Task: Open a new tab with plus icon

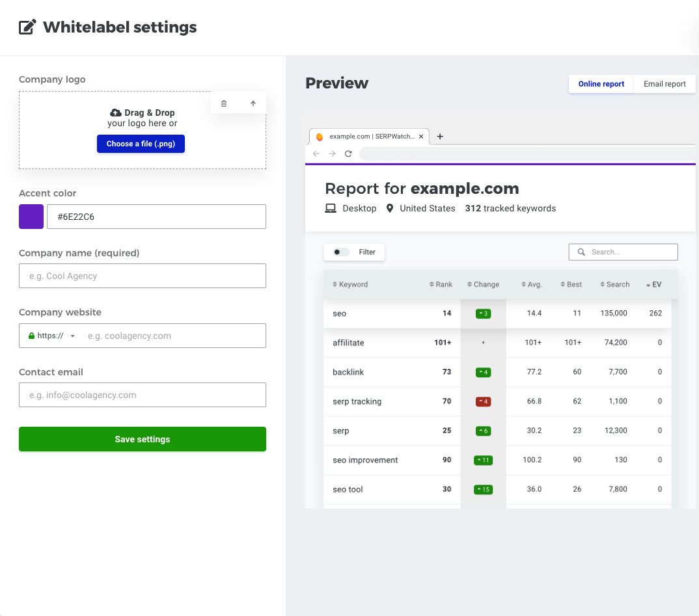Action: (x=440, y=137)
